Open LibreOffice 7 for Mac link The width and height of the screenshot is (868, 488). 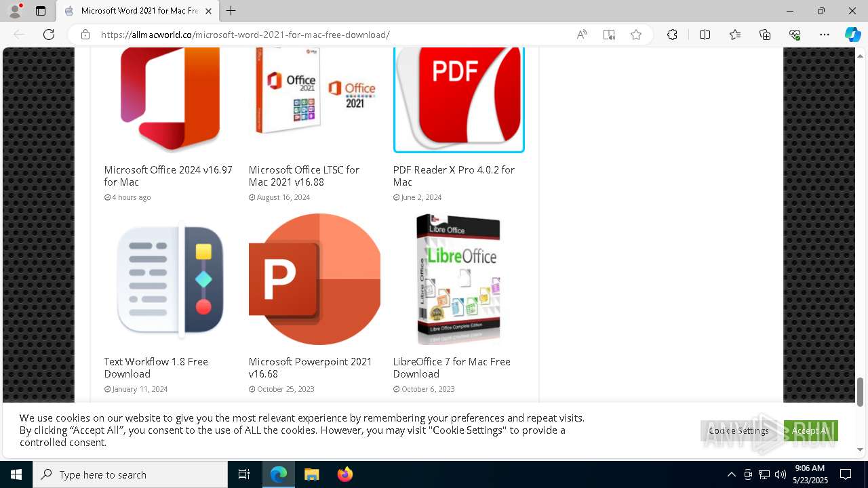[452, 367]
